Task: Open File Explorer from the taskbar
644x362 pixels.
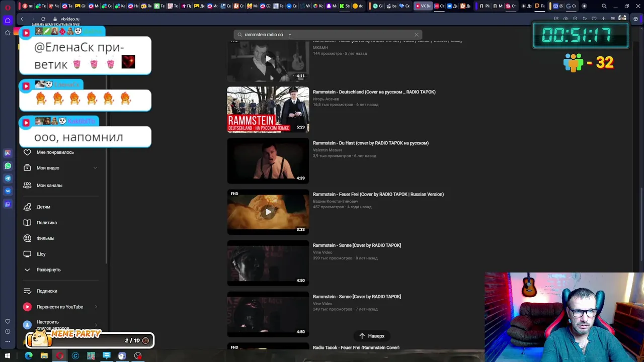Action: coord(44,356)
